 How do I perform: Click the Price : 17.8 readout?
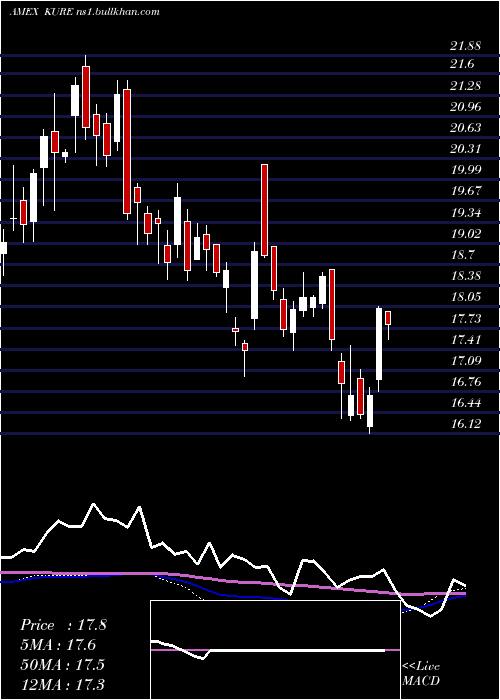(63, 625)
